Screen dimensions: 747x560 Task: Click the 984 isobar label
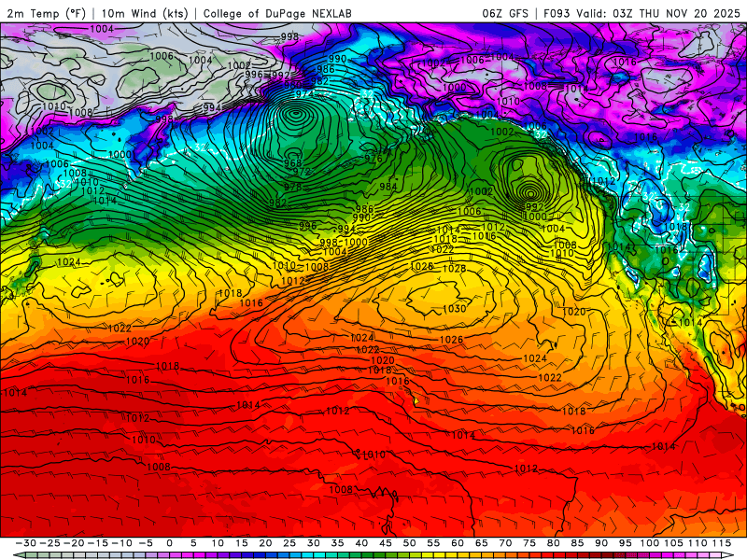coord(388,187)
